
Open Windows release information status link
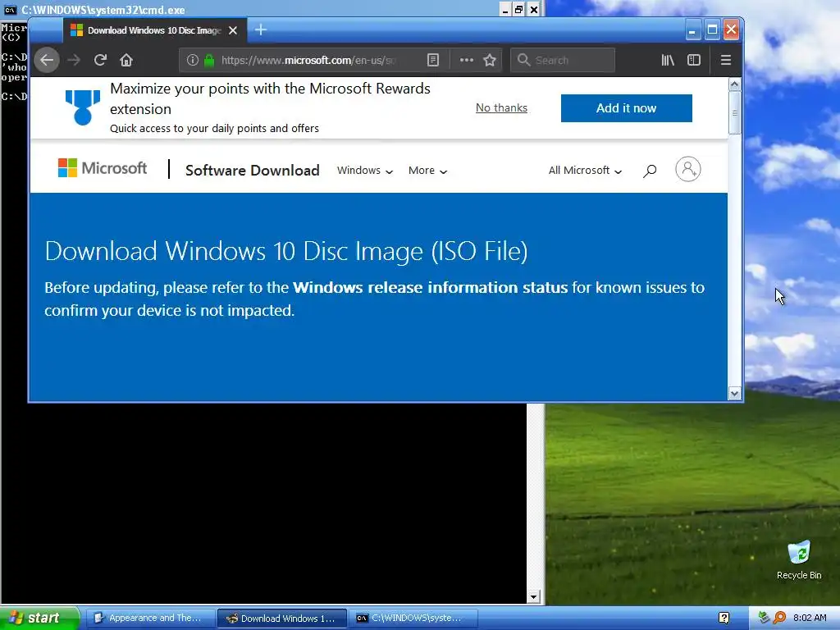coord(430,288)
